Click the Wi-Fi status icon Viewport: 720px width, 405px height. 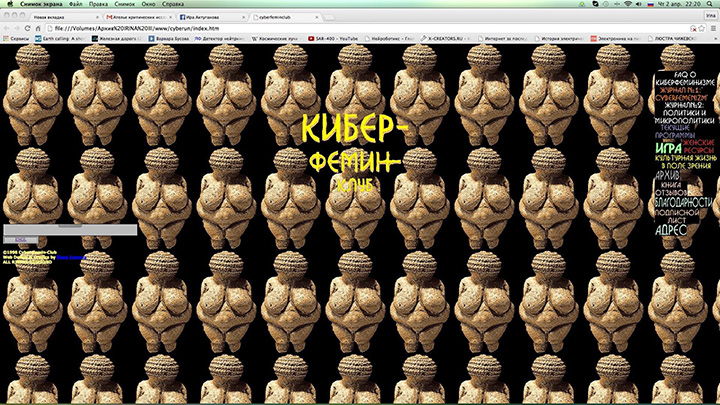(628, 4)
